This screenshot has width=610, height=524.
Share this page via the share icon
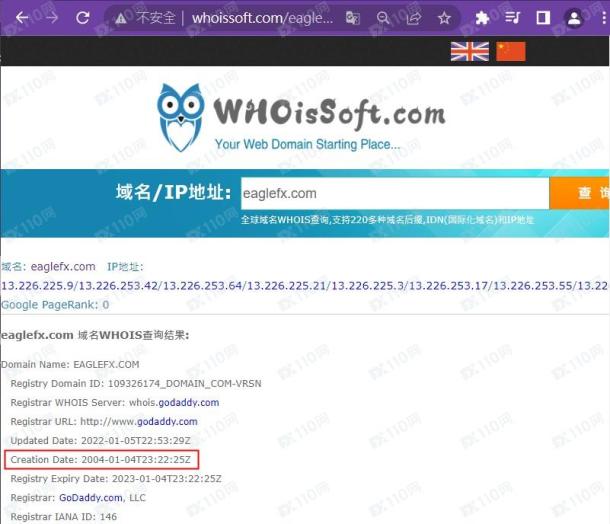pyautogui.click(x=414, y=18)
